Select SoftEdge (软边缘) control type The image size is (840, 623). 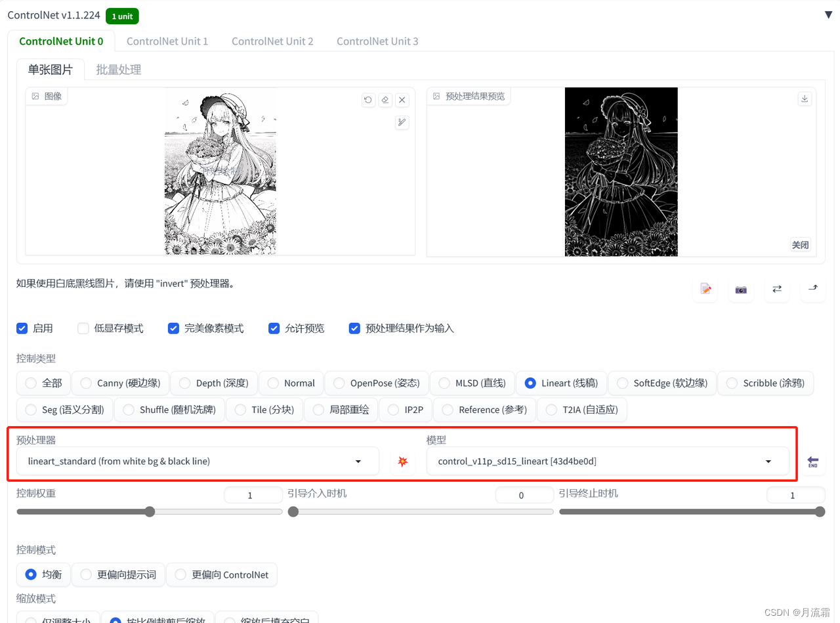click(661, 383)
